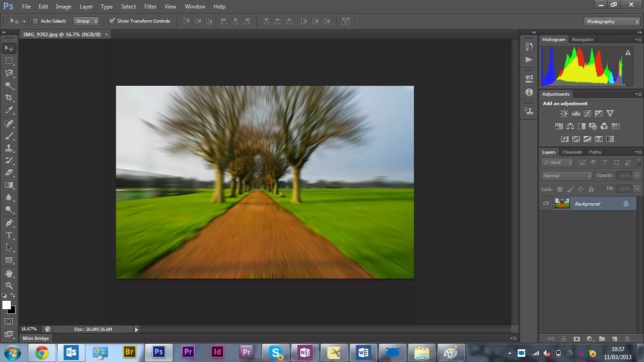Switch to the Channels tab
This screenshot has height=362, width=644.
click(572, 152)
